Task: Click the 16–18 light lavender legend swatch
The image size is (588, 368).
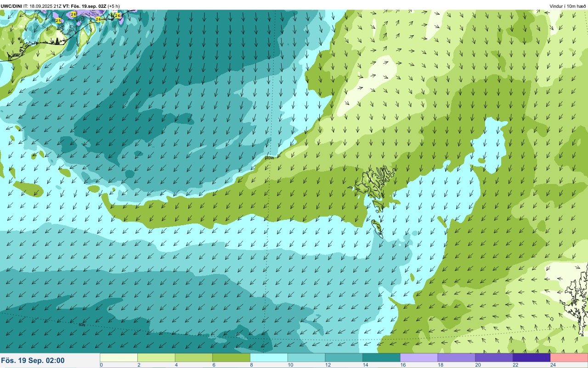Action: (x=419, y=357)
